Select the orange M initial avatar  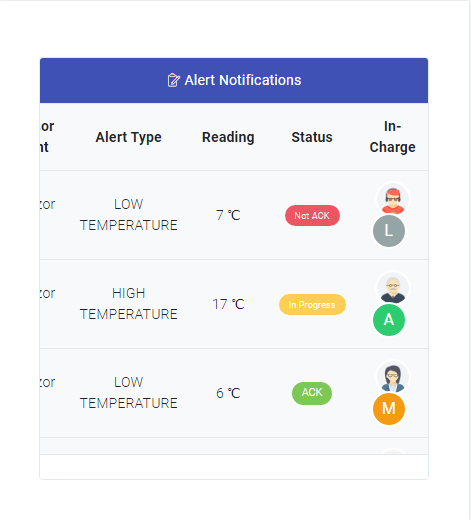coord(389,409)
